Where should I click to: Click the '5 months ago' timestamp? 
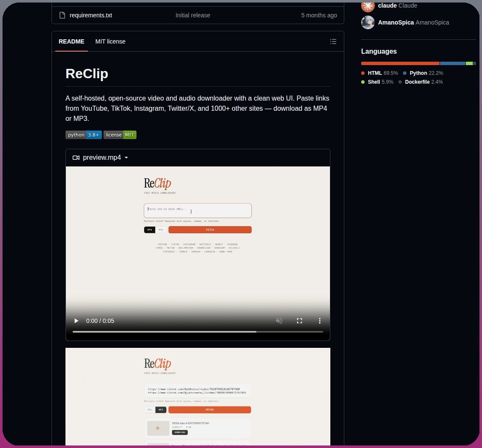point(319,15)
